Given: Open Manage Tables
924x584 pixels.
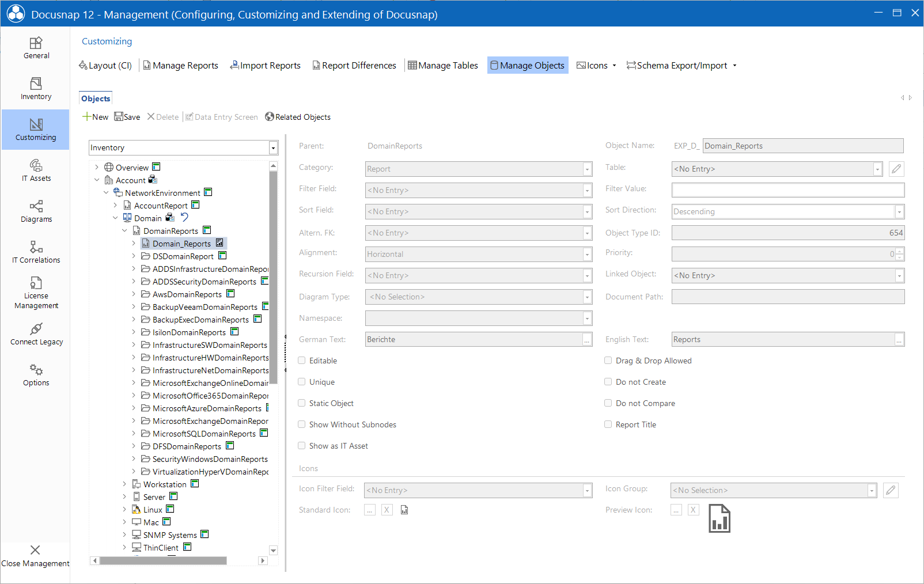Looking at the screenshot, I should [443, 66].
